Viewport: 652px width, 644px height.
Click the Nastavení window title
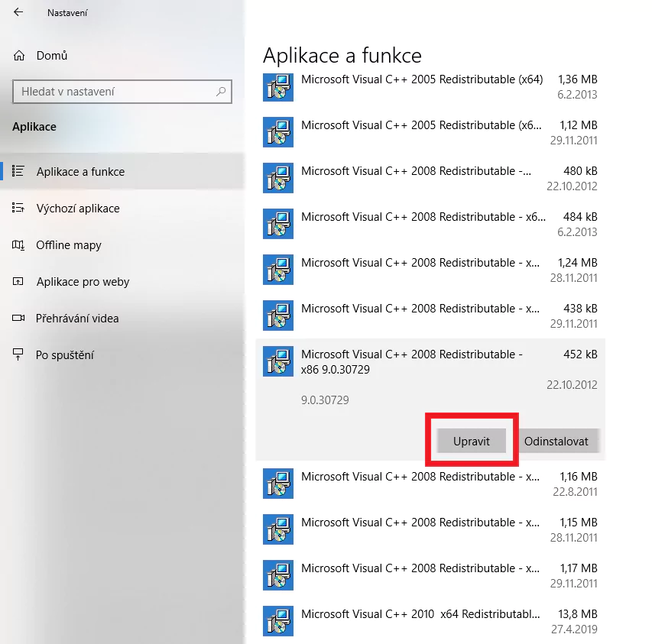click(67, 13)
